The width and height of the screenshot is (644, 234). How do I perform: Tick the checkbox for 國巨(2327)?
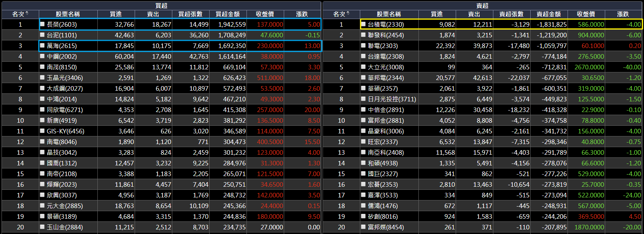(364, 173)
